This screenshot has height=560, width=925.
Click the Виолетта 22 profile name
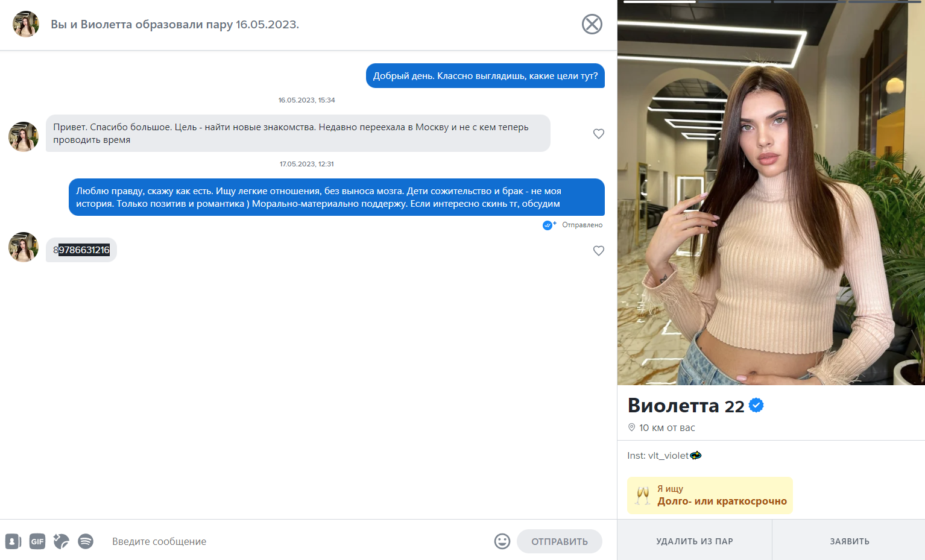coord(686,406)
